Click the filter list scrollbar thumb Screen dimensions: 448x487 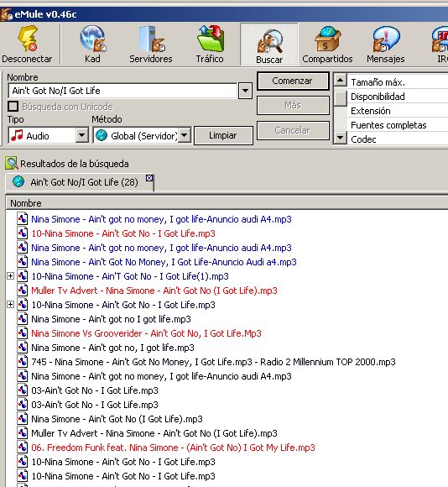[x=341, y=98]
